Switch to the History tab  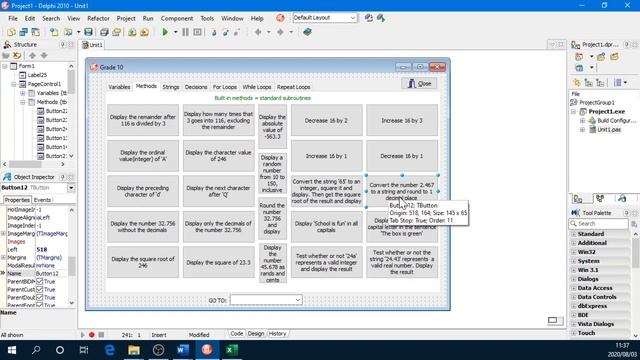point(277,334)
